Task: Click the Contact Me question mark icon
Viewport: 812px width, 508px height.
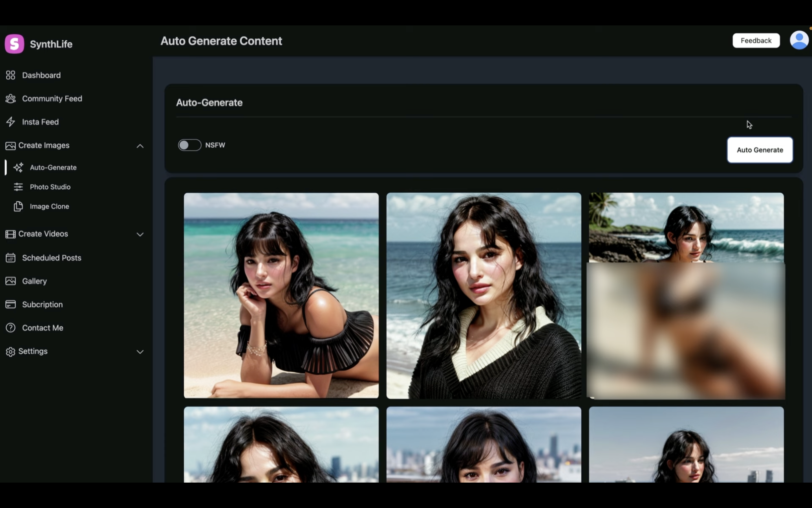Action: pyautogui.click(x=10, y=328)
